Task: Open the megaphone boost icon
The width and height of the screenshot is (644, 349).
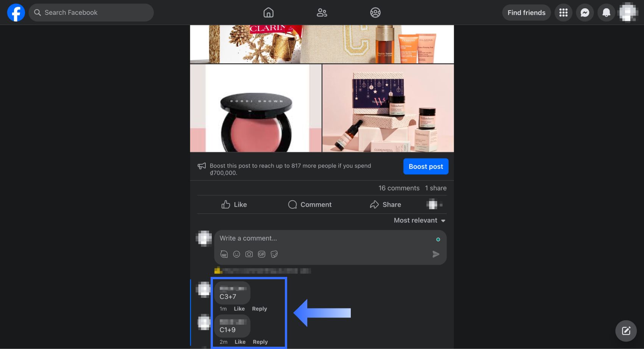Action: pyautogui.click(x=202, y=166)
